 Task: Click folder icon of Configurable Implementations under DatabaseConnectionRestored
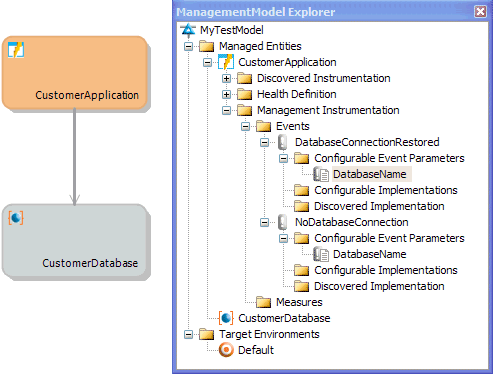click(302, 190)
